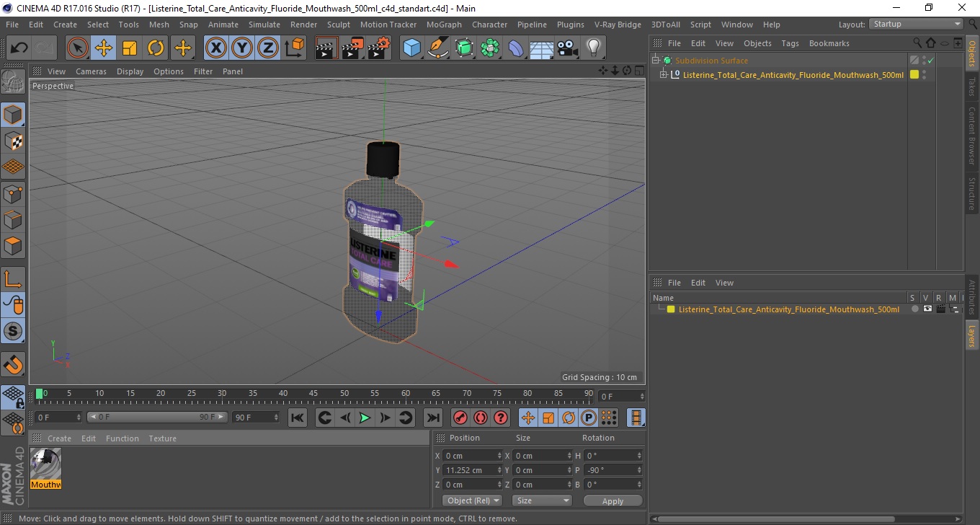
Task: Go to start of animation
Action: coord(297,418)
